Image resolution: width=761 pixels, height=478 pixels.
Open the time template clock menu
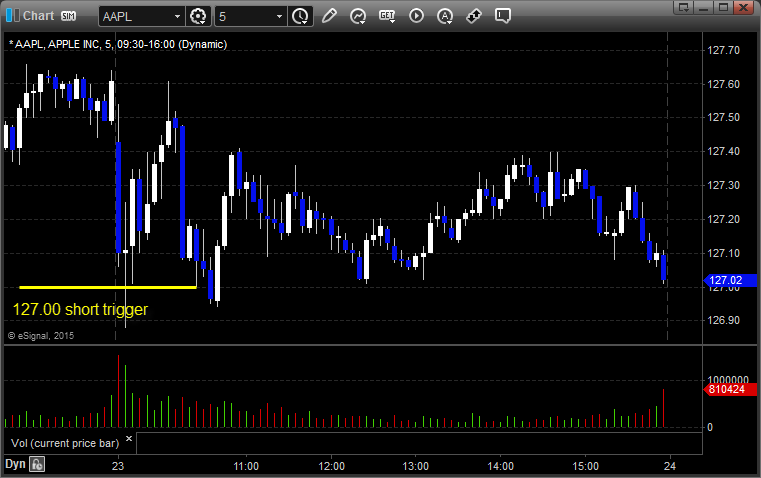click(x=300, y=16)
